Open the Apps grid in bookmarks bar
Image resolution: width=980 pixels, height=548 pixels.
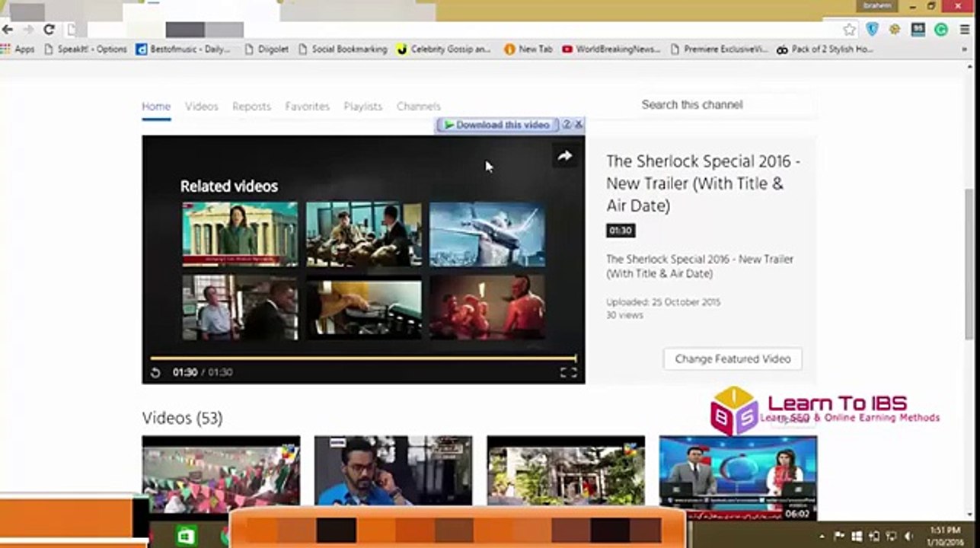18,49
